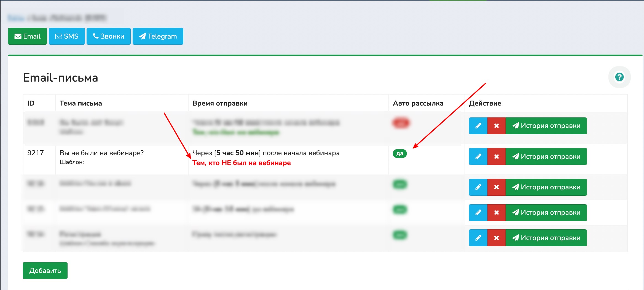Click the Добавить button
Screen dimensions: 644x290
[45, 270]
